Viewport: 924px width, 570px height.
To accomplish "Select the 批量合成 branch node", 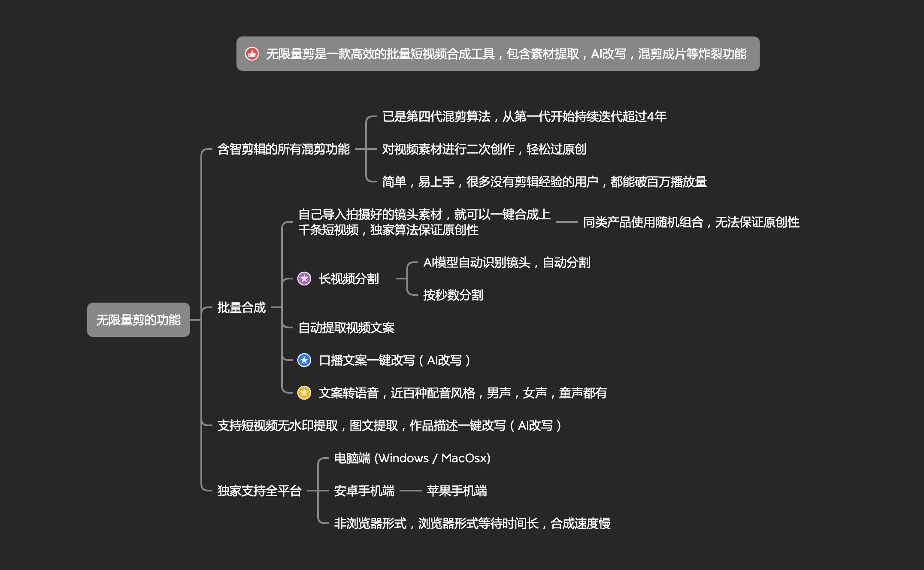I will (241, 308).
